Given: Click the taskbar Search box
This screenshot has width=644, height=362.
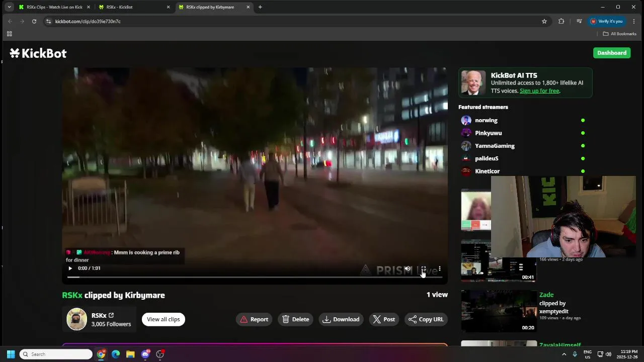Looking at the screenshot, I should pyautogui.click(x=56, y=354).
